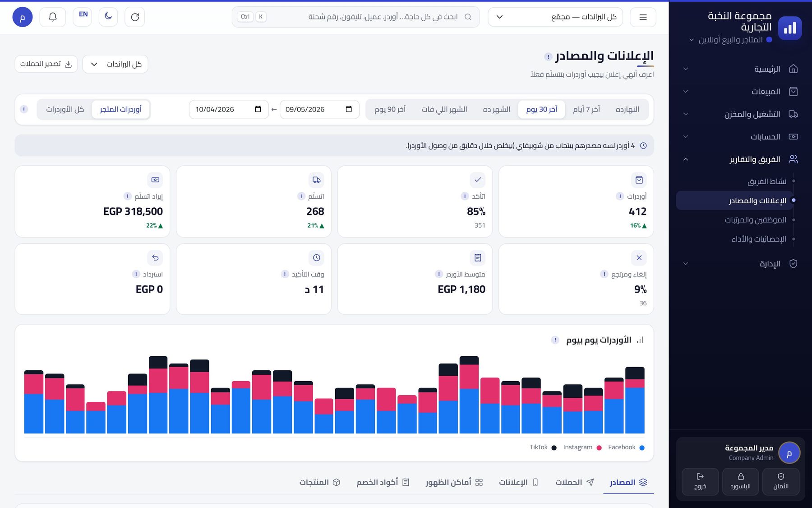The width and height of the screenshot is (812, 508).
Task: Select آخر 7 أيام date range
Action: 586,109
